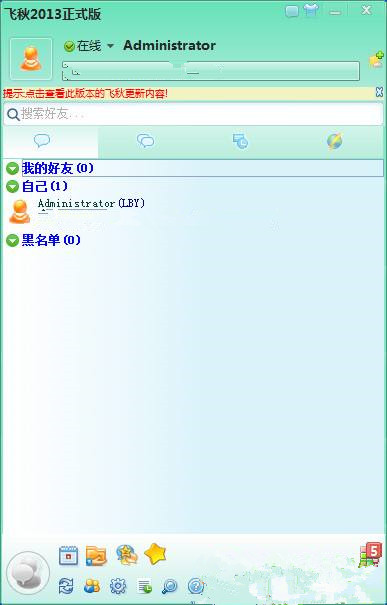This screenshot has width=387, height=605.
Task: Close the FeiQ 2013 window
Action: tap(366, 10)
